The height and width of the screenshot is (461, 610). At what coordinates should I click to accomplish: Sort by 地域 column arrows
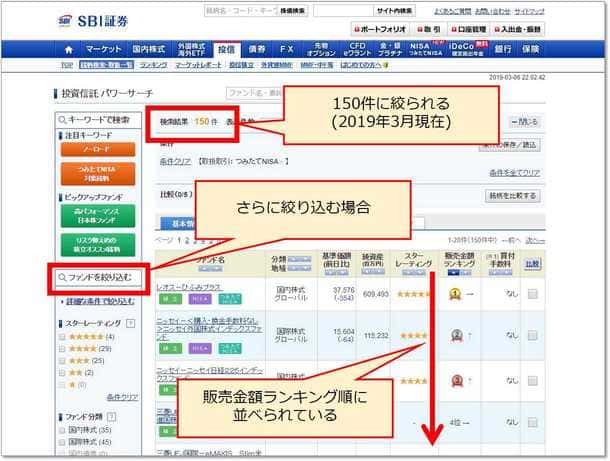tap(300, 268)
